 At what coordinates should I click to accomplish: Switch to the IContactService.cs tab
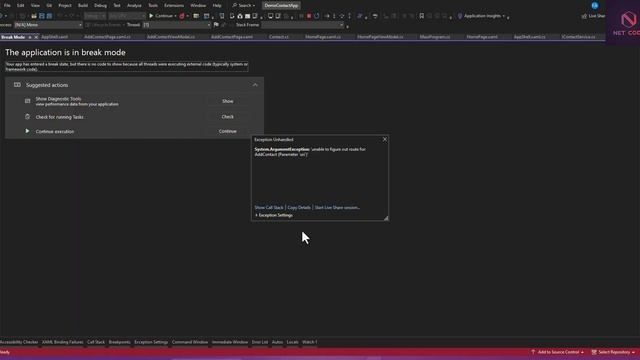tap(578, 37)
